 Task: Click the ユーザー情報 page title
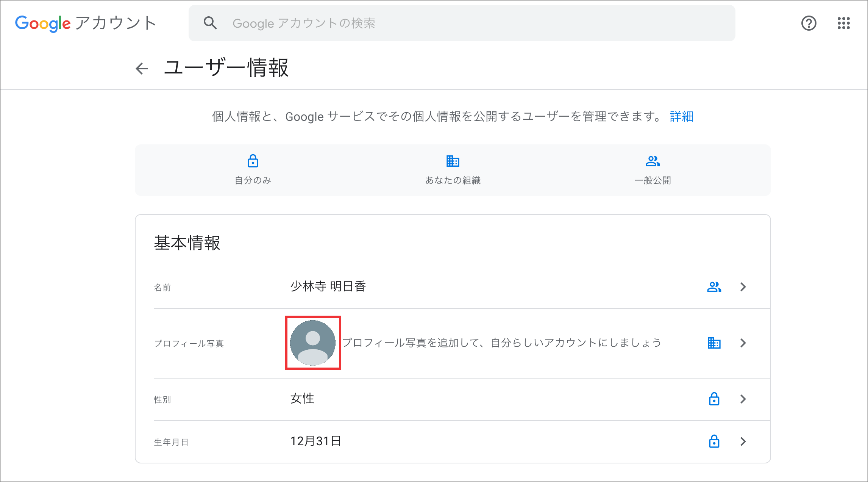point(226,68)
